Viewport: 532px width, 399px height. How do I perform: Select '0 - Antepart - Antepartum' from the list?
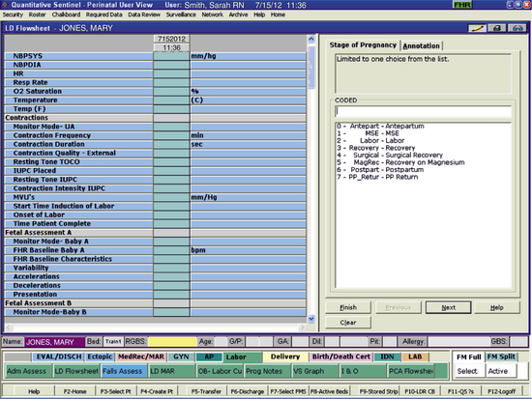(380, 127)
